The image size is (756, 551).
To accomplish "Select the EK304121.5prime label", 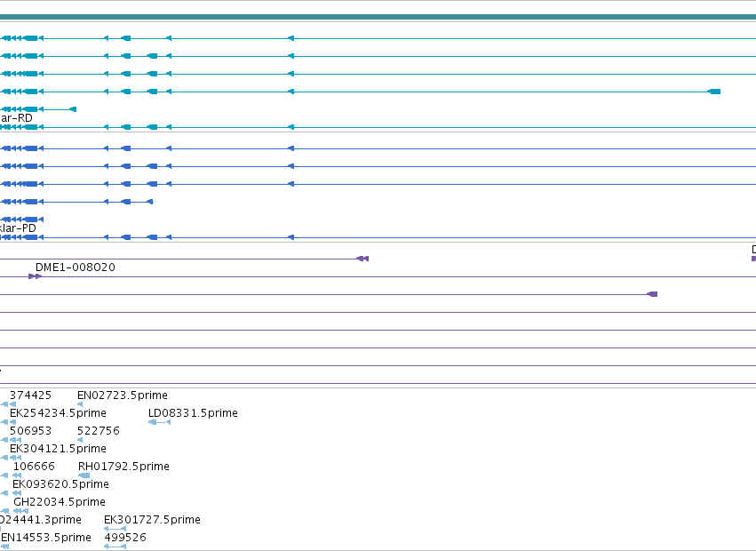I will [58, 449].
